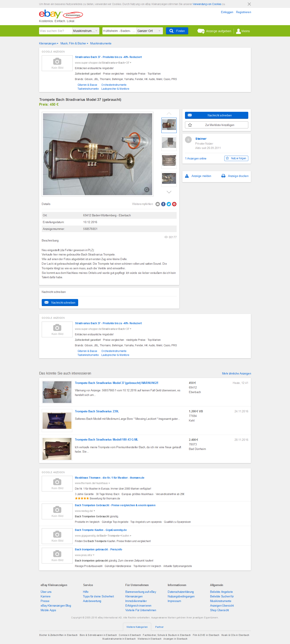Zoom main trumpet photo with magnifier icon
Viewport: 290px width, 644px height.
pyautogui.click(x=147, y=189)
